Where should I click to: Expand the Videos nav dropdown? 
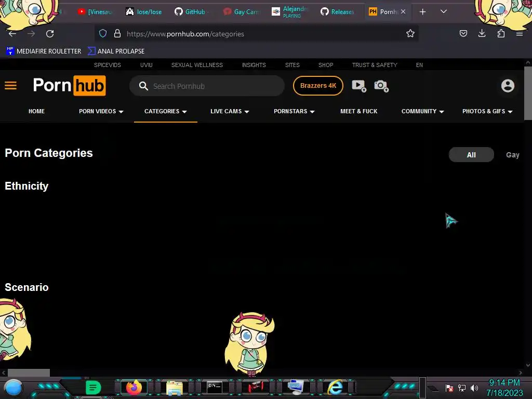click(x=101, y=111)
